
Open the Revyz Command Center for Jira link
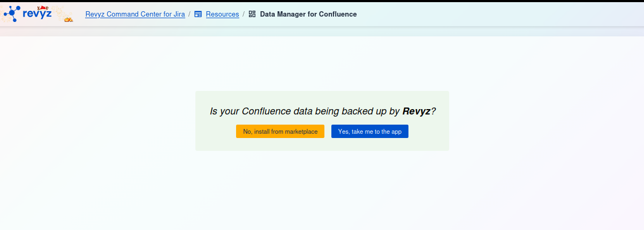135,14
